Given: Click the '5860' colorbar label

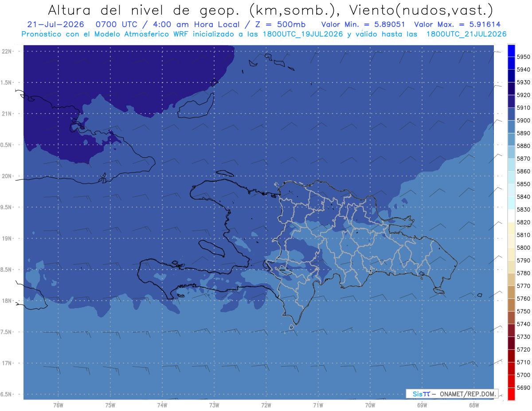Looking at the screenshot, I should tap(523, 171).
